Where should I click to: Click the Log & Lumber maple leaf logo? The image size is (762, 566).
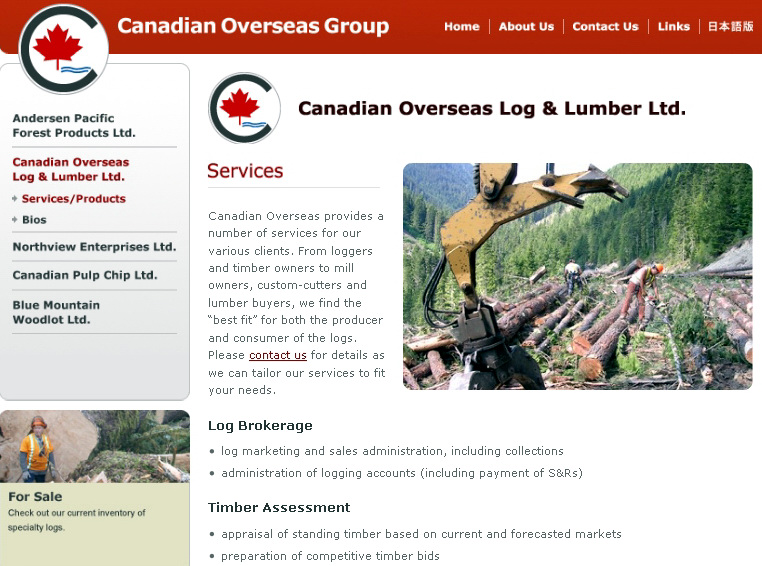pos(244,108)
